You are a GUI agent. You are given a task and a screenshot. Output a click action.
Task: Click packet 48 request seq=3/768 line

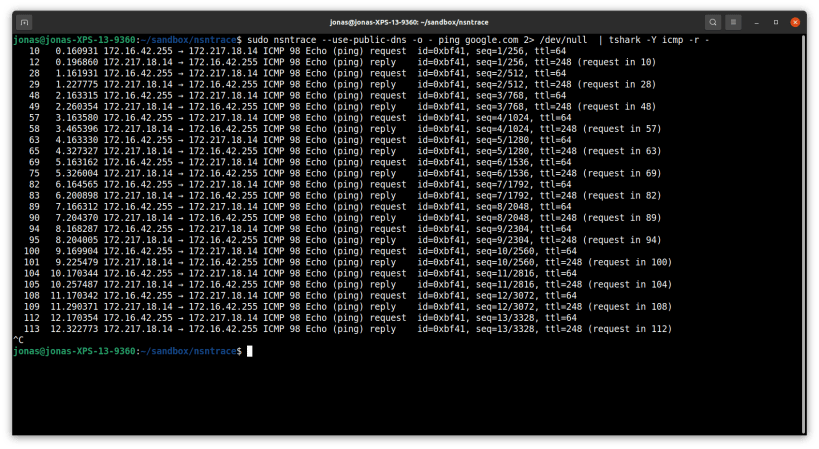tap(297, 96)
